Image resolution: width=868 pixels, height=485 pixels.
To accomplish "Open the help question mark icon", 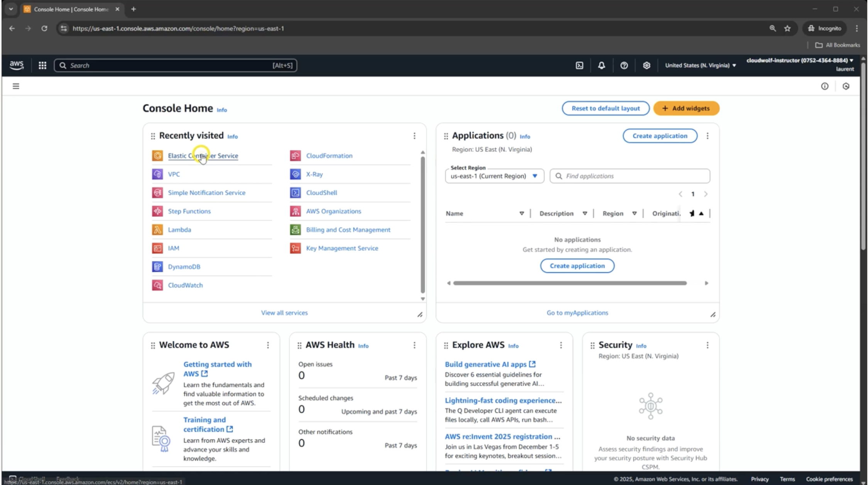I will [624, 65].
